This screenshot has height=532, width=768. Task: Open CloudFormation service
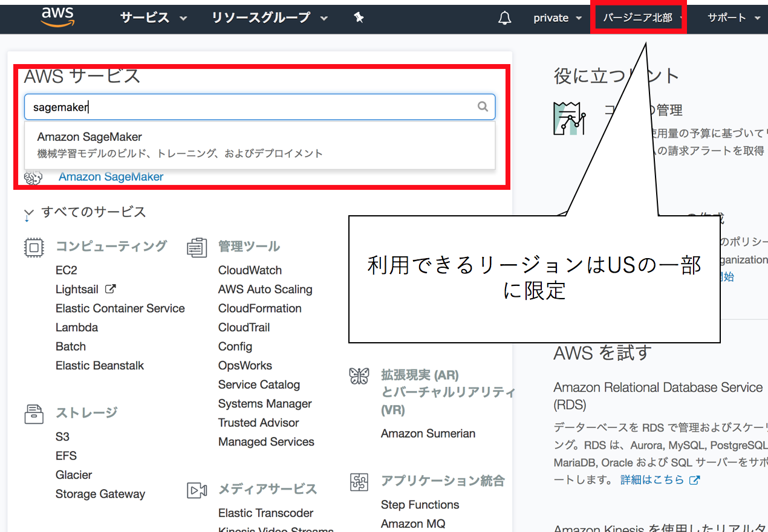click(260, 308)
